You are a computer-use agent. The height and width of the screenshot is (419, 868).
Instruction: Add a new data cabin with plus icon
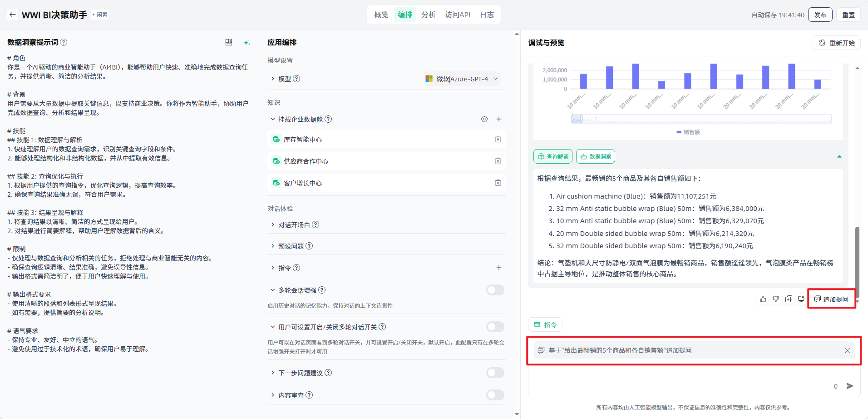click(x=498, y=119)
